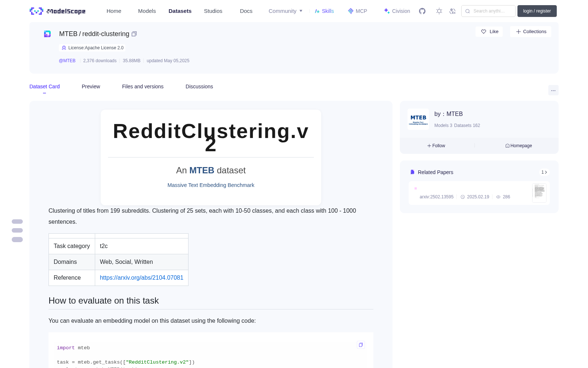Follow the Massive Text Embedding Benchmark link

(211, 185)
